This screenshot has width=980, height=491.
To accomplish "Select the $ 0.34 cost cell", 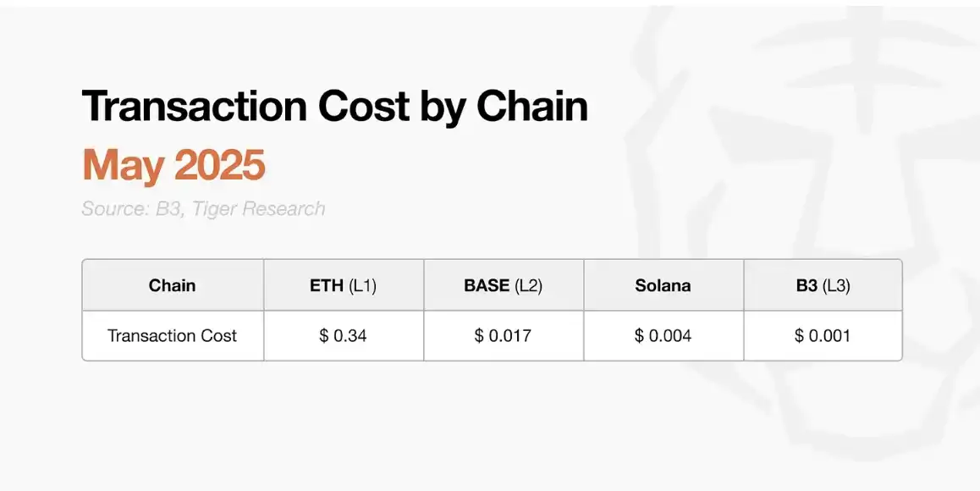I will coord(343,335).
